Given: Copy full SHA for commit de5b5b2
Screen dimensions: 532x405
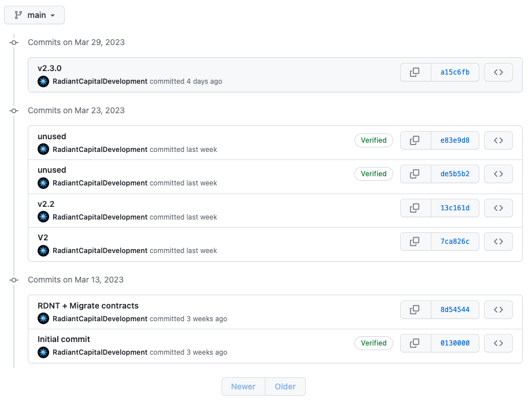Looking at the screenshot, I should [x=415, y=174].
